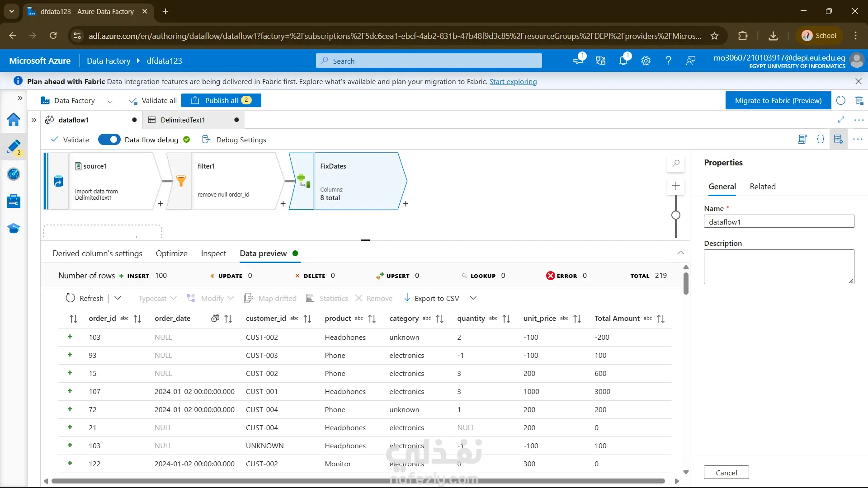The height and width of the screenshot is (488, 868).
Task: Click Publish all button
Action: (x=221, y=100)
